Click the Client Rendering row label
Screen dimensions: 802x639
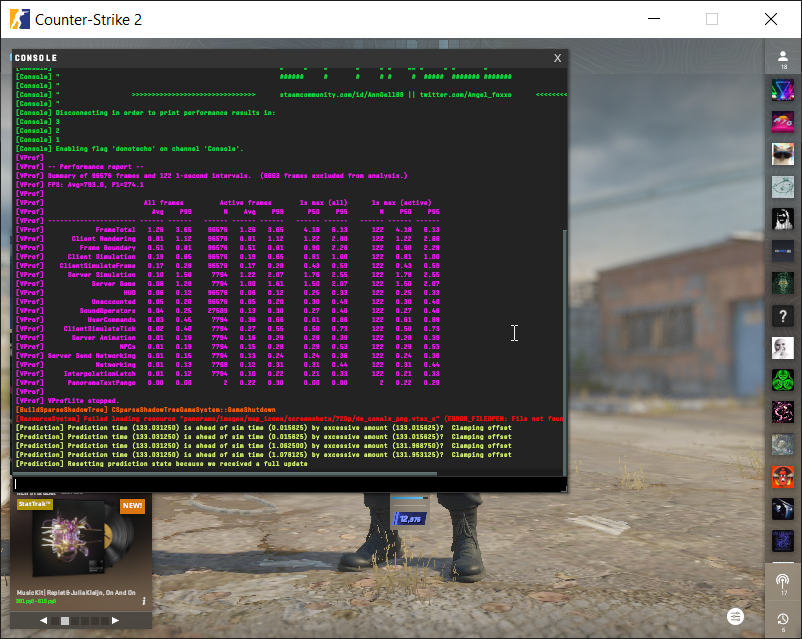(104, 238)
